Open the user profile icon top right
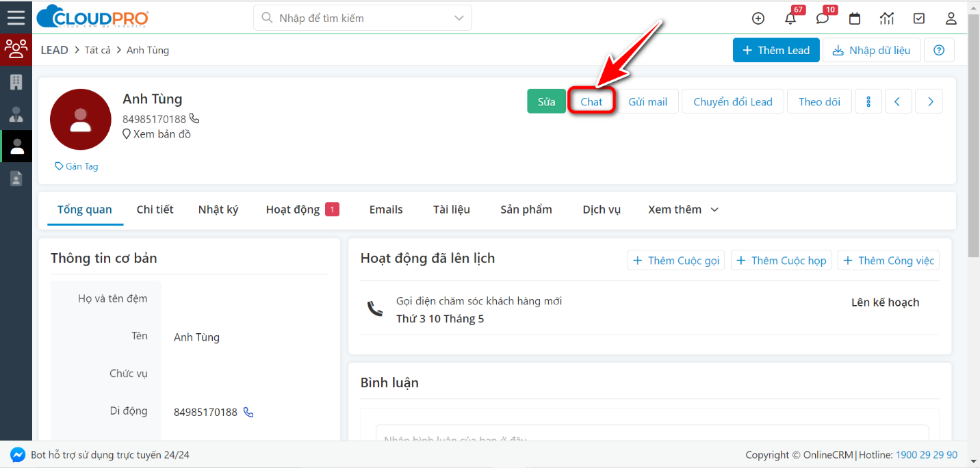This screenshot has width=980, height=468. coord(951,18)
